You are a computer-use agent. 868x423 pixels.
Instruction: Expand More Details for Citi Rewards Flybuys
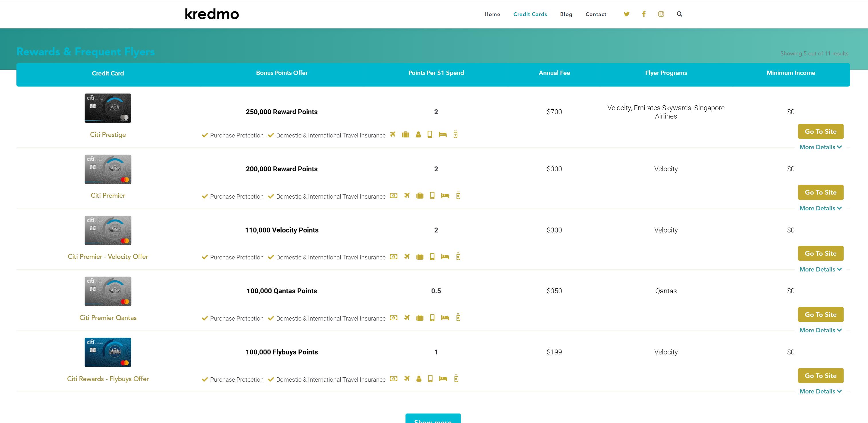point(820,391)
